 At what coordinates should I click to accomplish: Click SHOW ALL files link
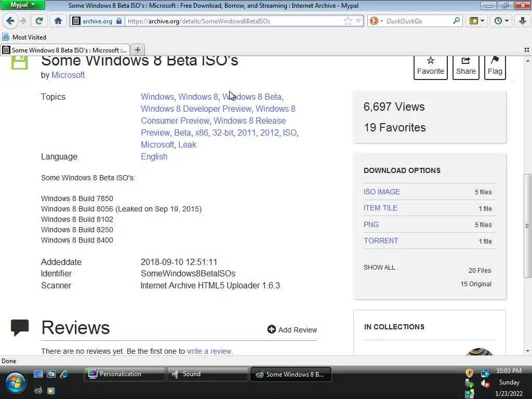click(x=379, y=268)
